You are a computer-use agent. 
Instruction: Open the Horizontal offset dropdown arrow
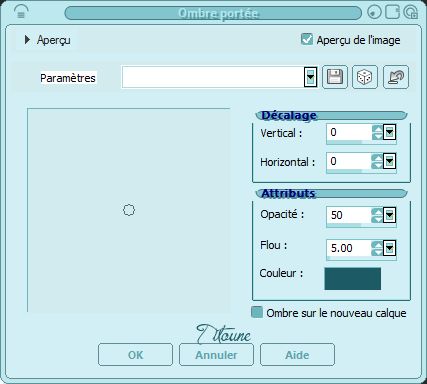pyautogui.click(x=389, y=161)
